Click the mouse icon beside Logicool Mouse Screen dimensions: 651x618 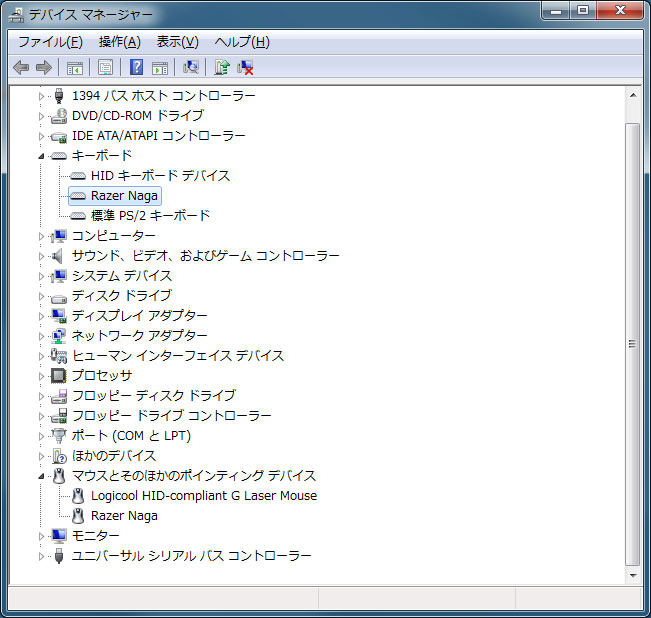point(78,496)
